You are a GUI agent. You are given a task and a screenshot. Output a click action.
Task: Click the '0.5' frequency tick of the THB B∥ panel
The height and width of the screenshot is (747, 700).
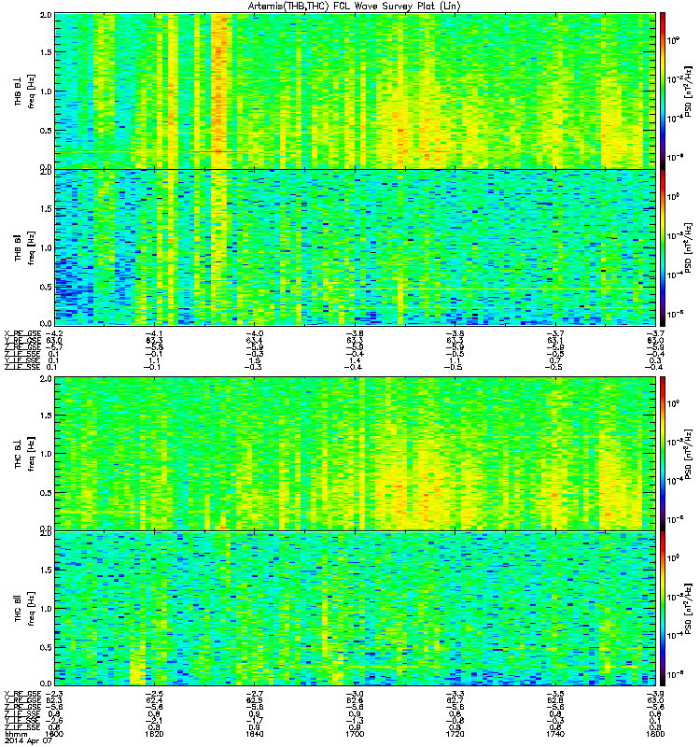pyautogui.click(x=46, y=287)
